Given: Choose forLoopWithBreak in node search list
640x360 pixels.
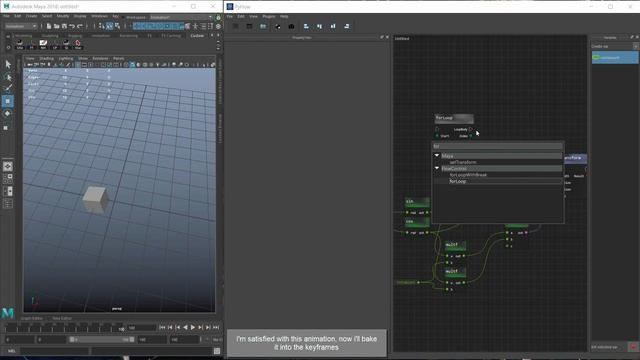Looking at the screenshot, I should [468, 175].
